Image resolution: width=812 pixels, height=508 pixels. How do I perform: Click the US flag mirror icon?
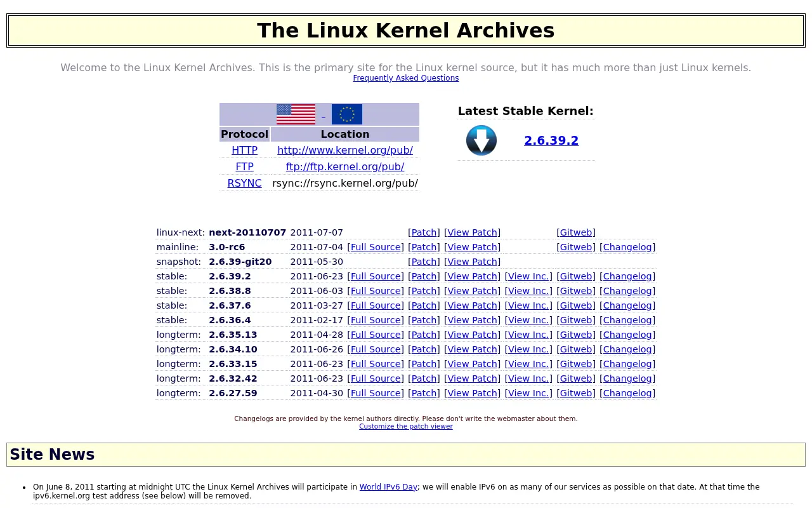tap(296, 114)
